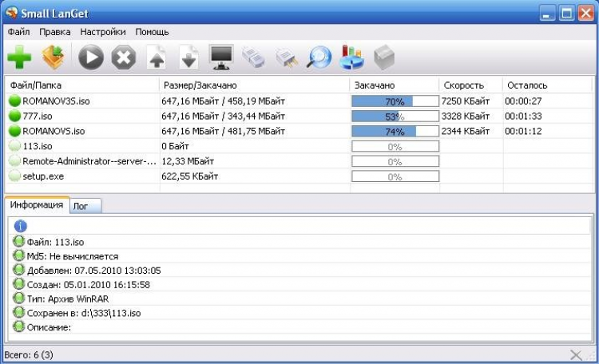Click the Добавлен: 07.05.2010 13:03:05 line
The width and height of the screenshot is (599, 364).
[x=94, y=271]
